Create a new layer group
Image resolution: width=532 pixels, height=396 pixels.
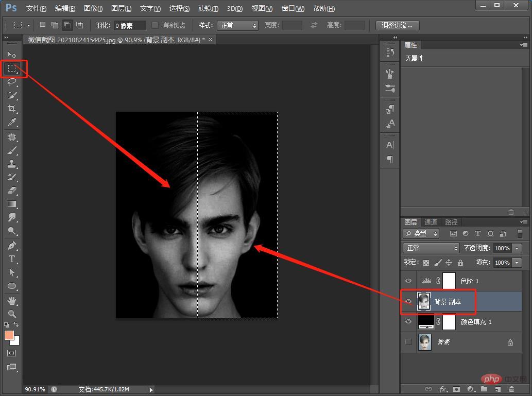(x=484, y=389)
